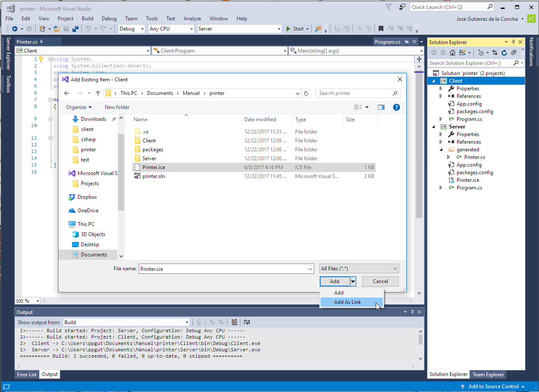Expand the Server project in Solution Explorer

point(433,126)
